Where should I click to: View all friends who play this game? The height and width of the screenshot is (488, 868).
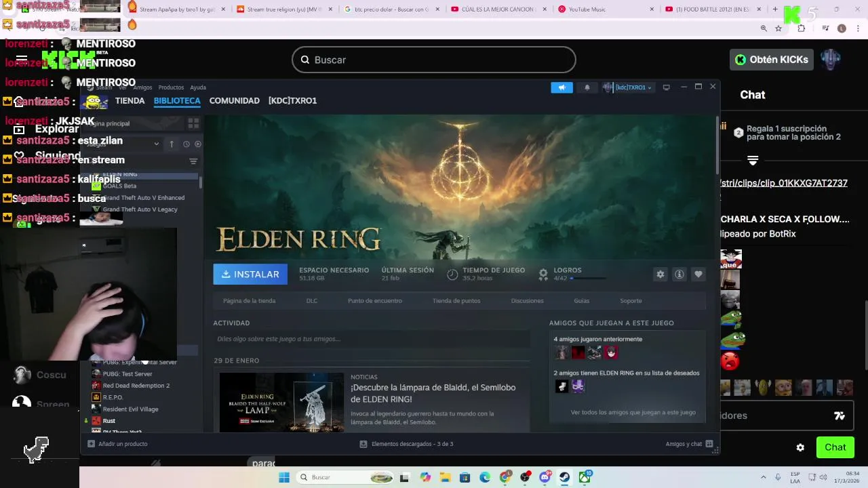click(x=633, y=412)
